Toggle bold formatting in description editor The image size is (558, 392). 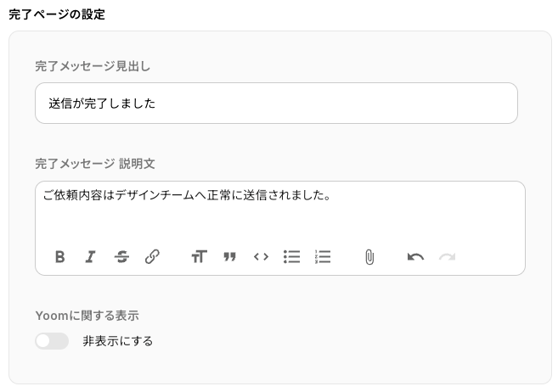pos(59,256)
